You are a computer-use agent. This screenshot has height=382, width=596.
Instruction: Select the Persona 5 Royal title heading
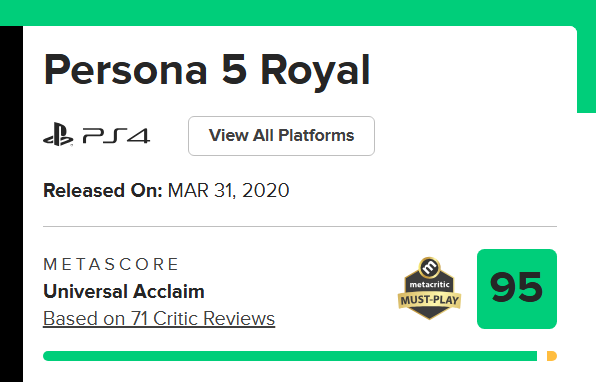tap(207, 70)
